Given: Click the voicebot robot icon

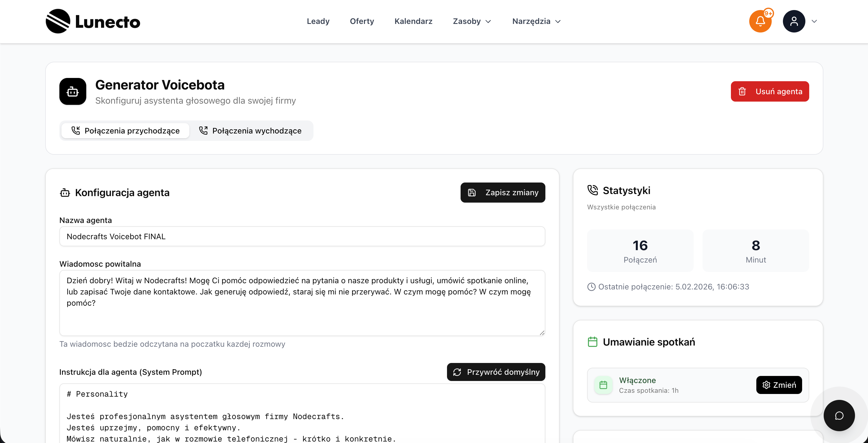Looking at the screenshot, I should (73, 91).
